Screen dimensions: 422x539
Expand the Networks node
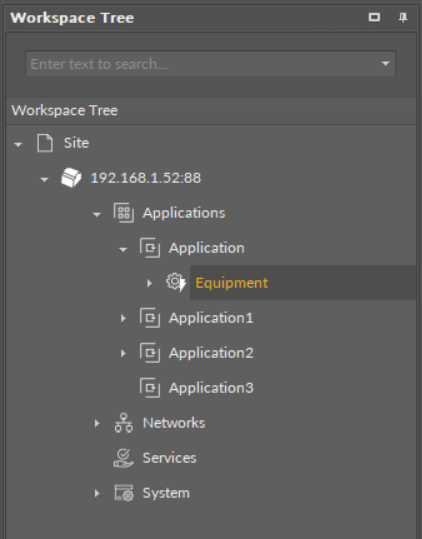pyautogui.click(x=97, y=424)
